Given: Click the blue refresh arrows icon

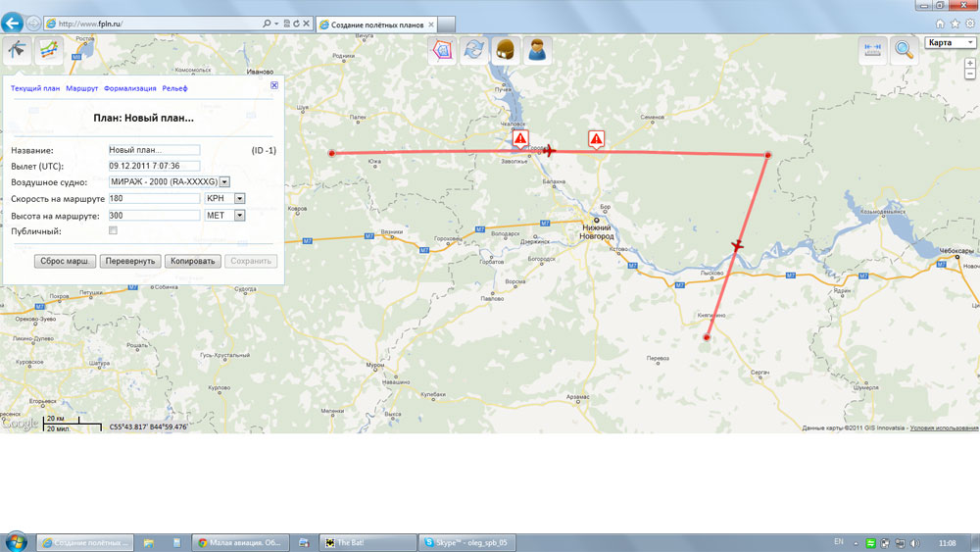Looking at the screenshot, I should (475, 50).
